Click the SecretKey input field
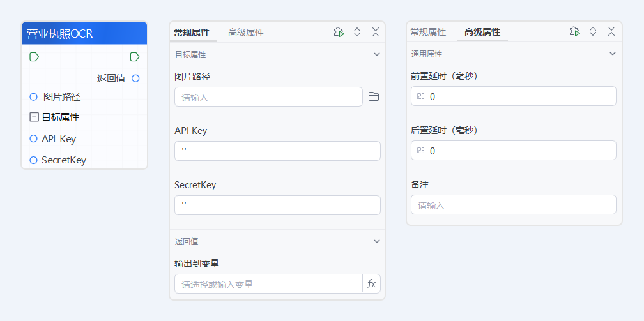 278,205
